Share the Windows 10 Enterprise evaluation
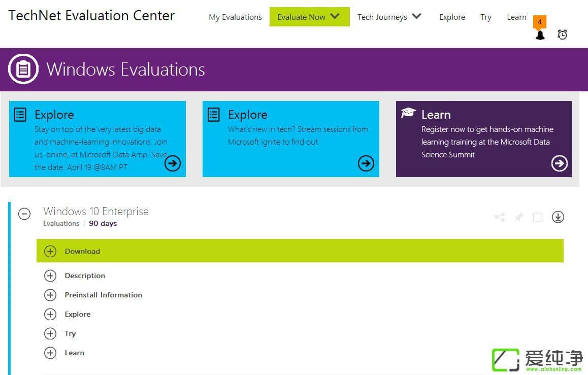Viewport: 588px width, 375px height. click(500, 217)
